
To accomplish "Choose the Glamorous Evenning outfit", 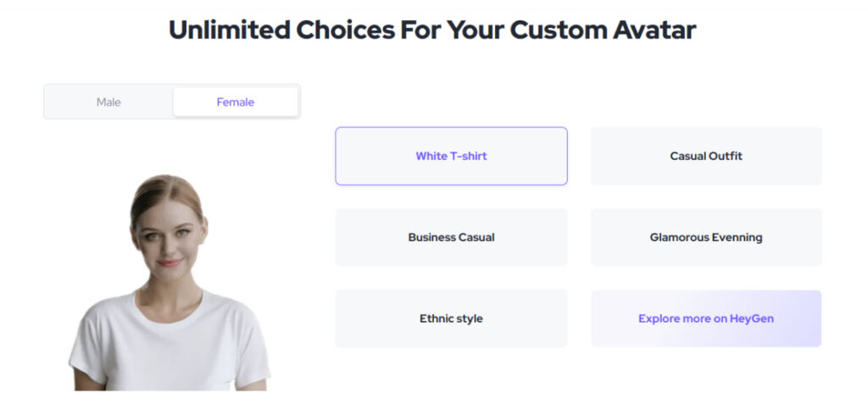I will tap(706, 237).
